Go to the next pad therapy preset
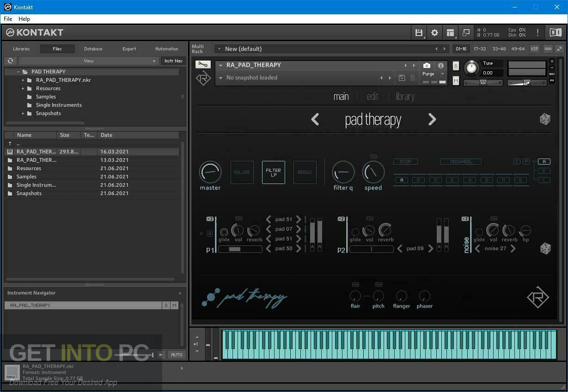568x392 pixels. click(432, 119)
